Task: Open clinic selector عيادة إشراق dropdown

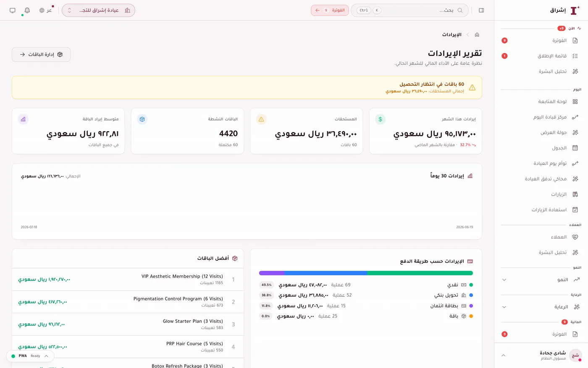Action: (x=98, y=10)
